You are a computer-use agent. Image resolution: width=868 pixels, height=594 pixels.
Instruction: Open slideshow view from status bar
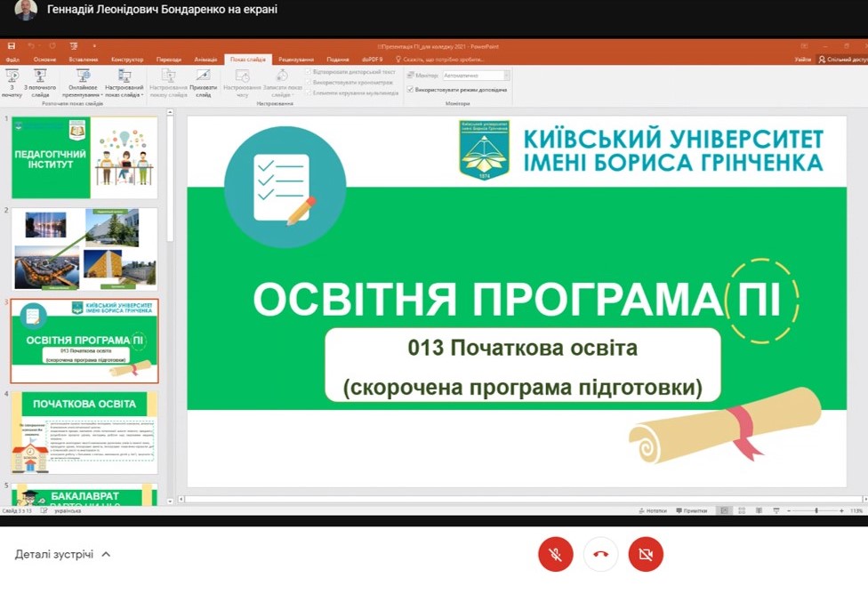pyautogui.click(x=776, y=510)
